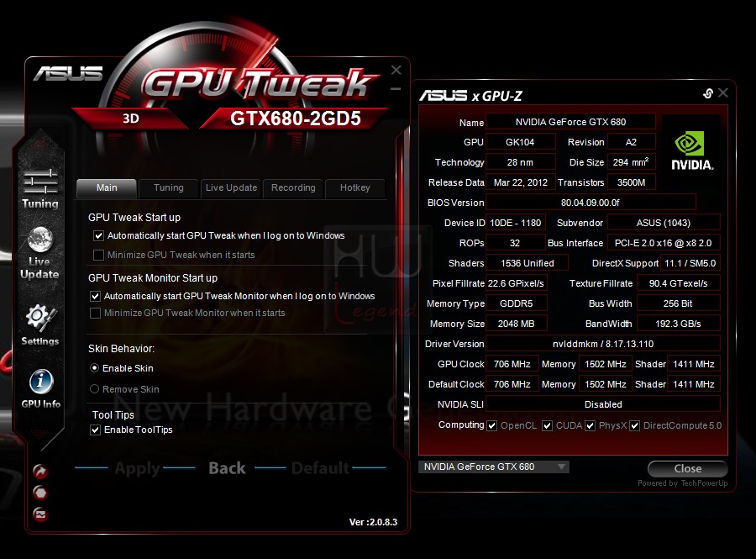Viewport: 756px width, 559px height.
Task: Toggle the CUDA checkbox
Action: [547, 426]
